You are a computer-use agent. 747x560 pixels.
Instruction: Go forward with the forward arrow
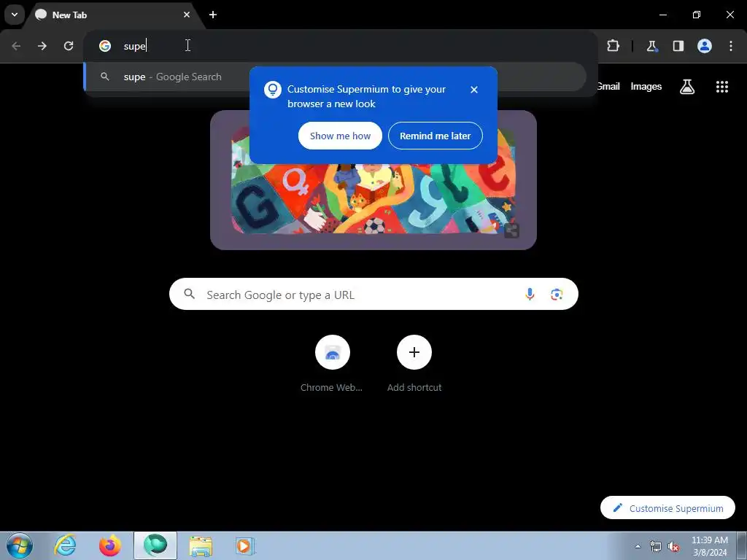click(x=42, y=46)
